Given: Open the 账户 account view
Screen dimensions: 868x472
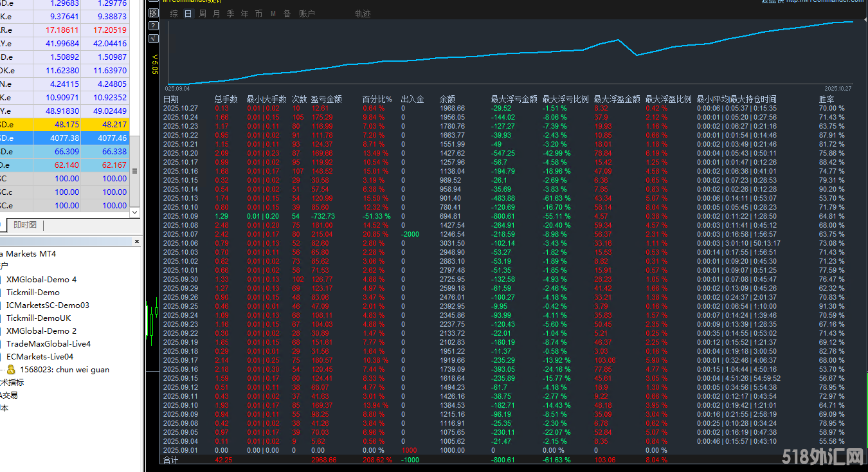Looking at the screenshot, I should coord(307,14).
